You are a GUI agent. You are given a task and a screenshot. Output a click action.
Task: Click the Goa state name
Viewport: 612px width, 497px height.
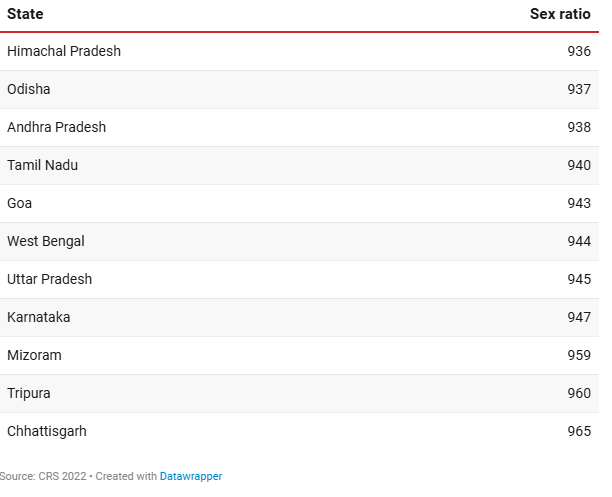pyautogui.click(x=20, y=203)
